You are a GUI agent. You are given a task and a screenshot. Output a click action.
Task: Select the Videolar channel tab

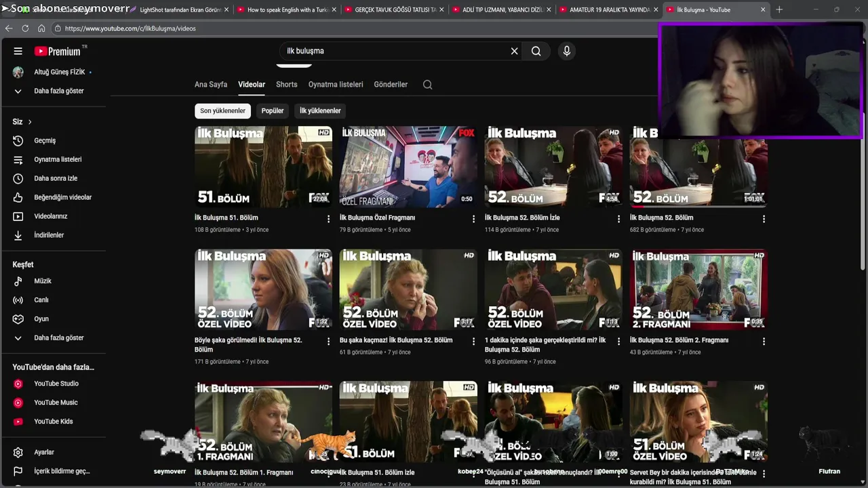pyautogui.click(x=252, y=85)
